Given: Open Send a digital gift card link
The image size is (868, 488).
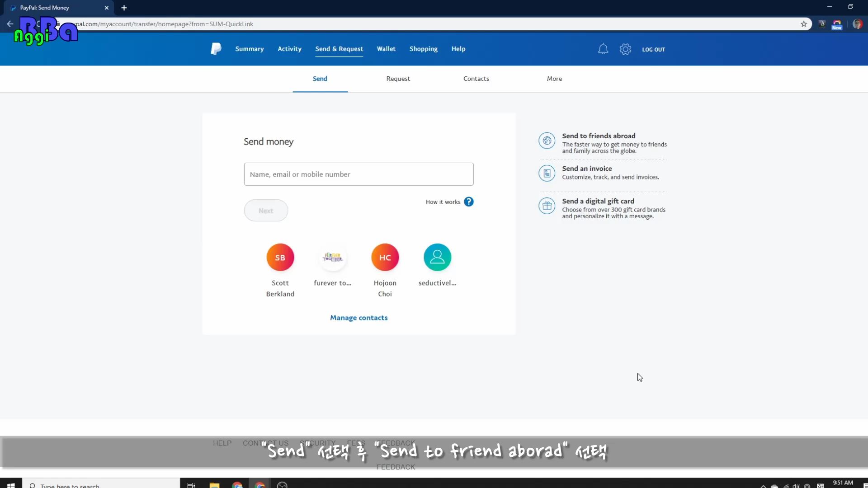Looking at the screenshot, I should tap(598, 201).
